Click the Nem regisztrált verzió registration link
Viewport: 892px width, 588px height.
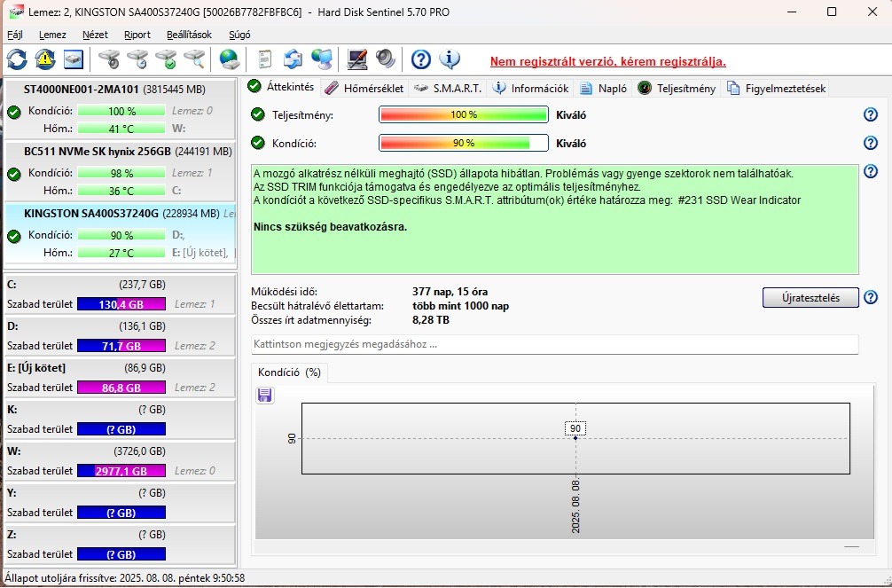point(607,61)
